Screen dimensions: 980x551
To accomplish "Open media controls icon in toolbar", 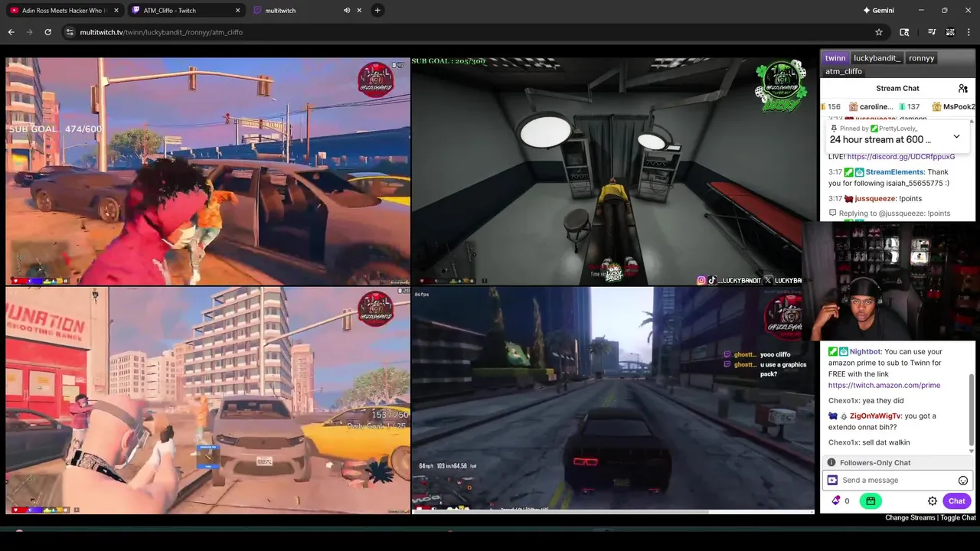I will pyautogui.click(x=932, y=32).
